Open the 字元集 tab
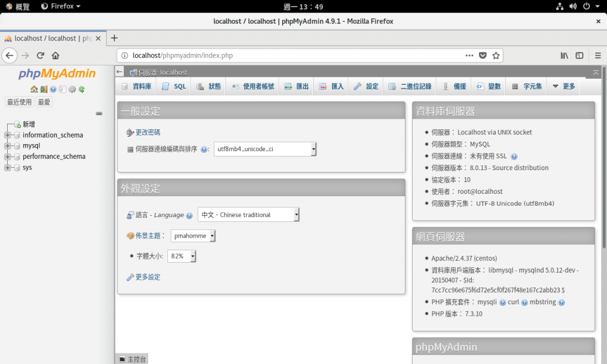 tap(526, 87)
